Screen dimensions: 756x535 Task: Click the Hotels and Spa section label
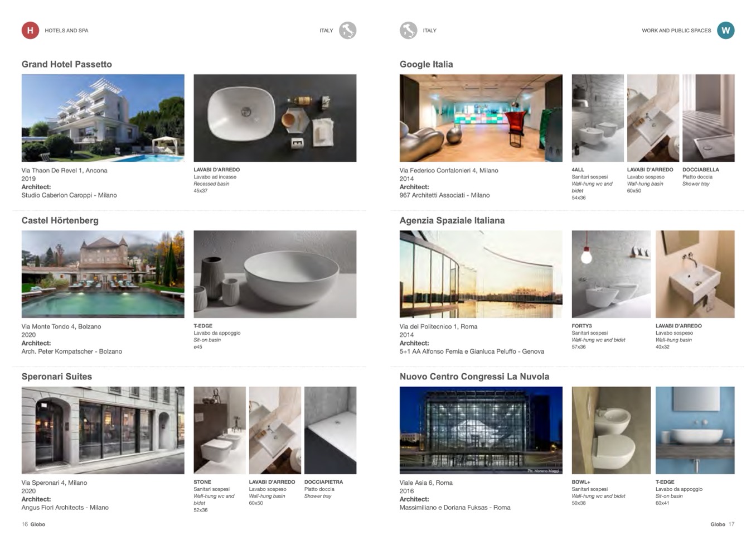tap(66, 31)
